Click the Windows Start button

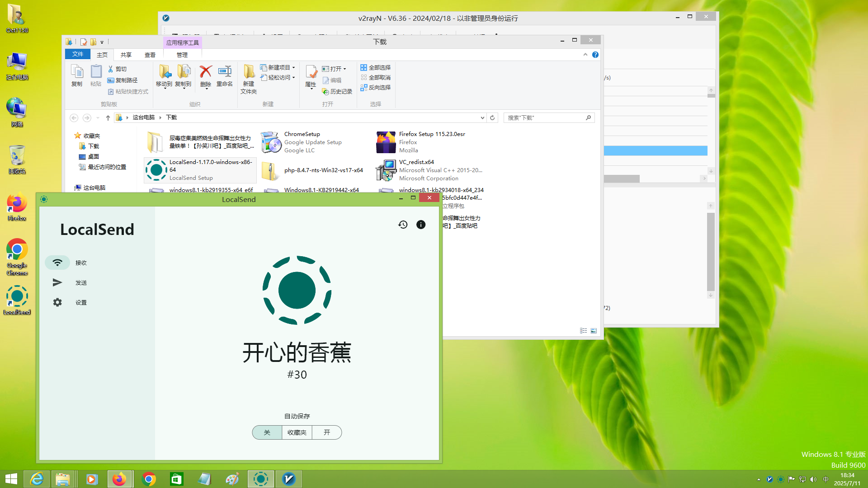[x=11, y=479]
